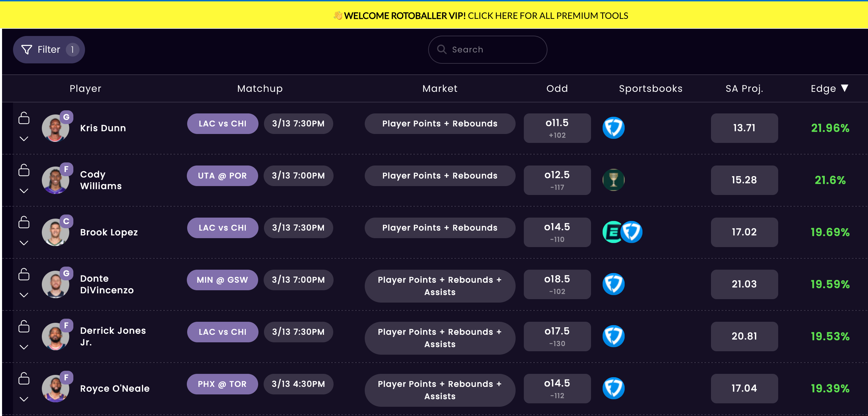The image size is (868, 416).
Task: Click Donte DiVincenzo's player avatar
Action: [x=55, y=284]
